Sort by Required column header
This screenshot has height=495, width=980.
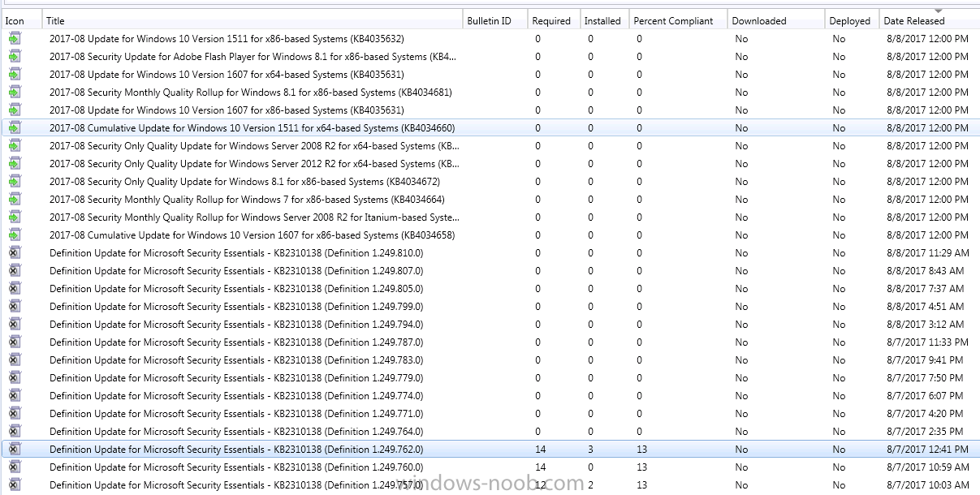pos(554,20)
